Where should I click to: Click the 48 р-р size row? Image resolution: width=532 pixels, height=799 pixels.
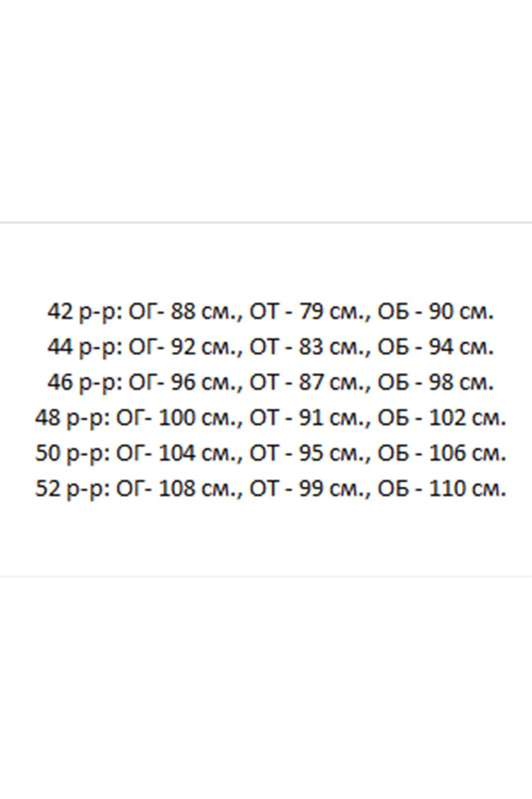(x=270, y=417)
